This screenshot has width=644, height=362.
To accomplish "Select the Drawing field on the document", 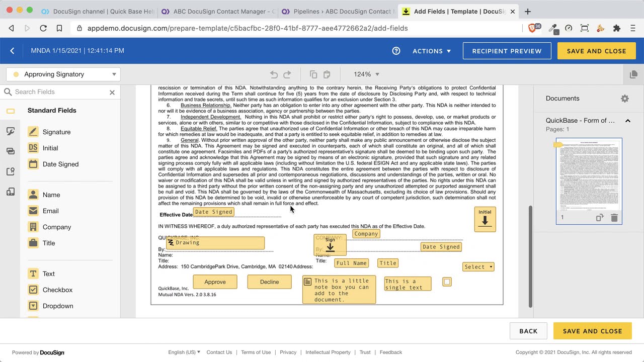I will (215, 243).
